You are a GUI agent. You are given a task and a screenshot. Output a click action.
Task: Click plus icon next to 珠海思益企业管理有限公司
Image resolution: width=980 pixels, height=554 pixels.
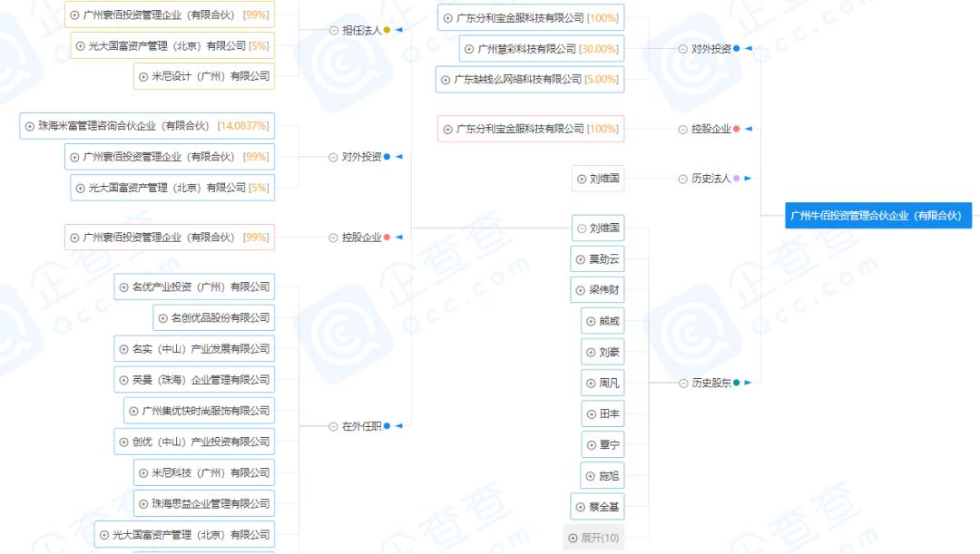[x=143, y=504]
